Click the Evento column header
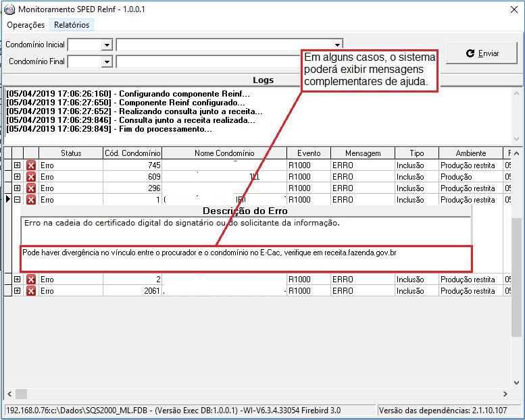This screenshot has height=420, width=525. [x=309, y=153]
